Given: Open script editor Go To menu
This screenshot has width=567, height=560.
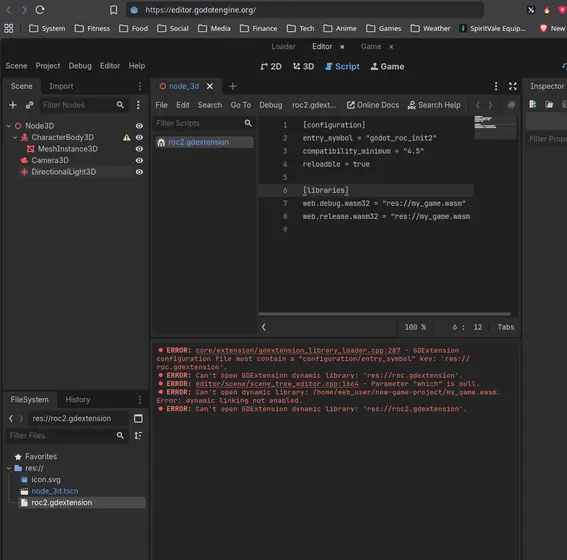Looking at the screenshot, I should [241, 105].
